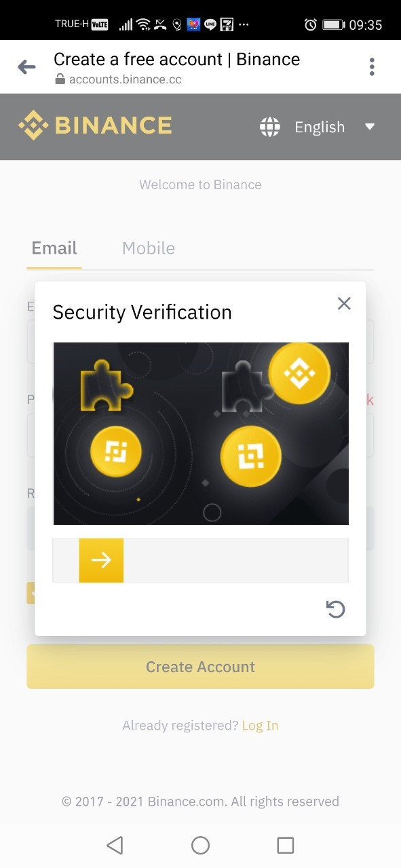Select the Email tab
The image size is (401, 868).
click(54, 248)
